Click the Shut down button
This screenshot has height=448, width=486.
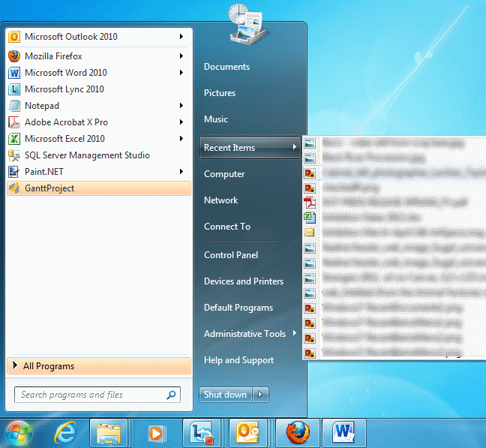tap(225, 395)
